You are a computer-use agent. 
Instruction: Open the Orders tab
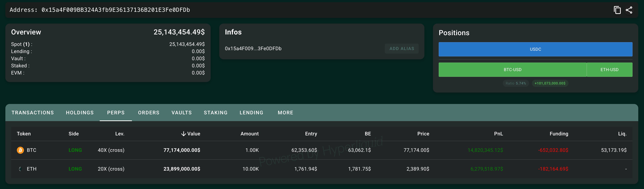click(x=149, y=113)
